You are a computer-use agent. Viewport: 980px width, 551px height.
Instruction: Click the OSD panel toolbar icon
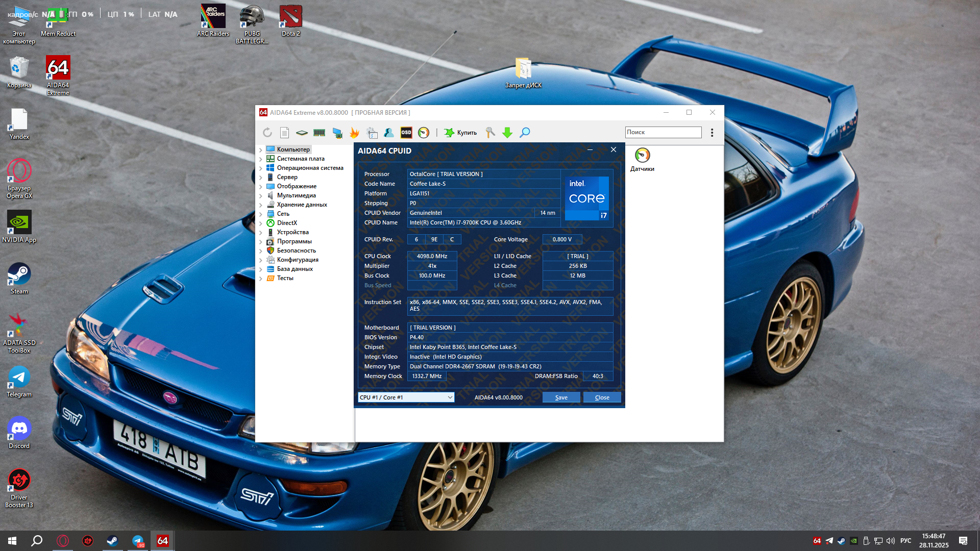coord(406,133)
